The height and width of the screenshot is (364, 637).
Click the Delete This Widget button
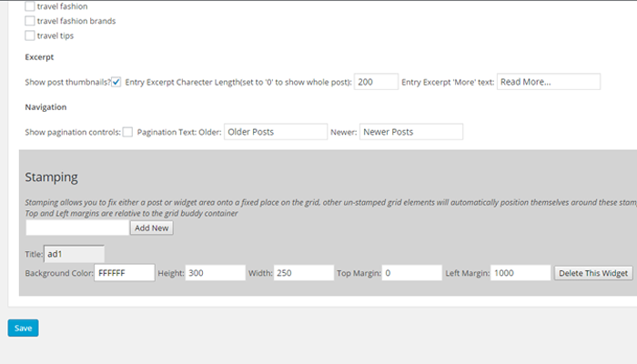[593, 273]
